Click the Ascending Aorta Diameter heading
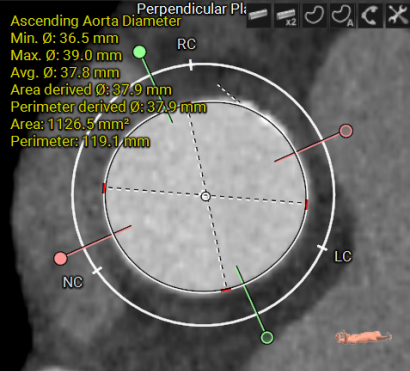 [96, 21]
